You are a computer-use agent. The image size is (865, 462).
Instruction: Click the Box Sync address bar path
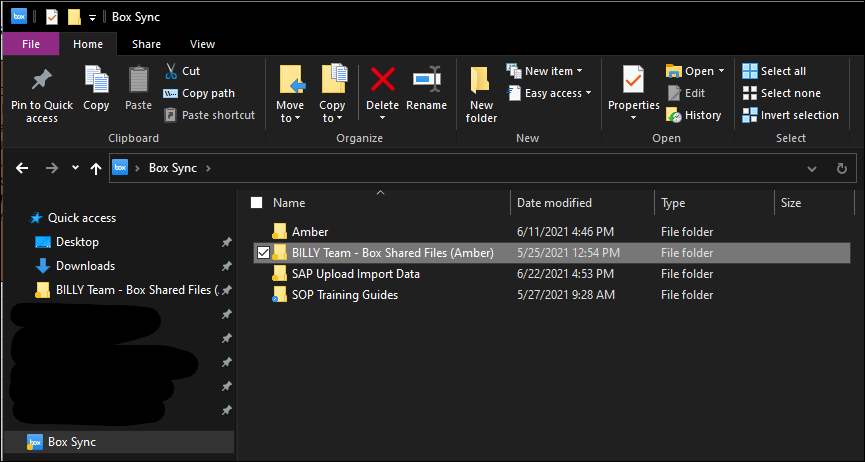pos(173,168)
